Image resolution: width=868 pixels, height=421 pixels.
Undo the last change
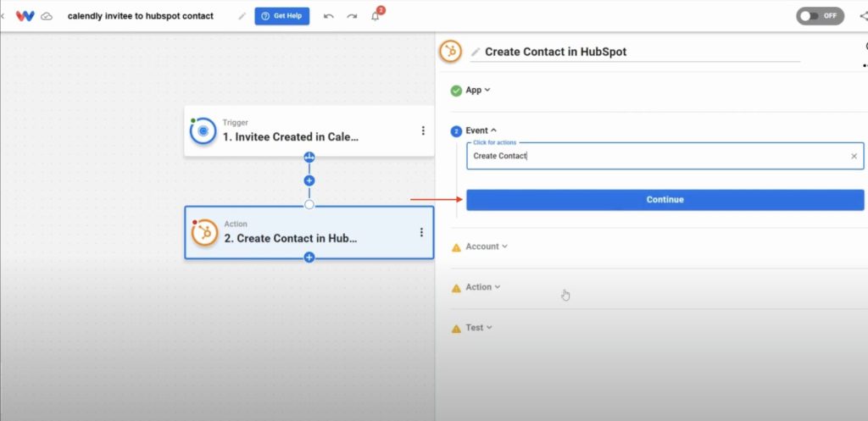pyautogui.click(x=328, y=16)
